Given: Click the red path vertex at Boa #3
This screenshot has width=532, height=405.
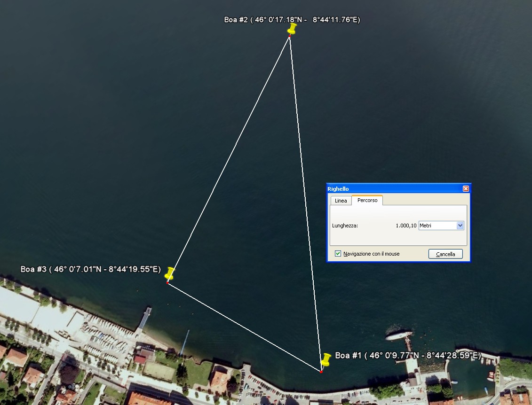Looking at the screenshot, I should (x=167, y=283).
